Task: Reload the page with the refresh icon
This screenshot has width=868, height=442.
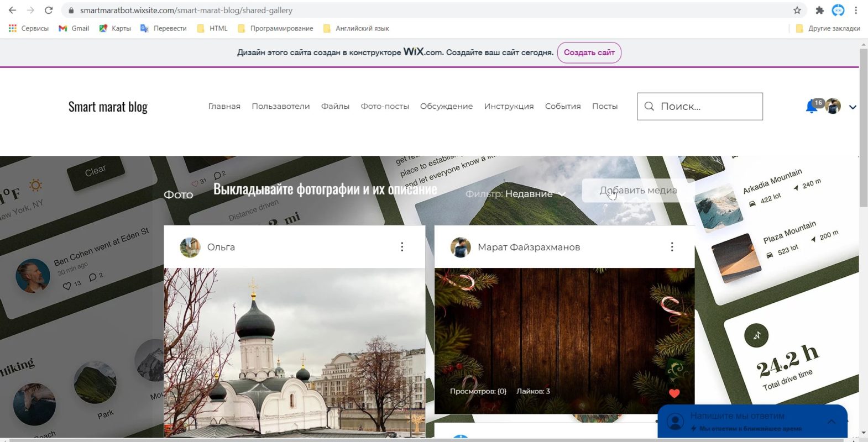Action: [x=49, y=10]
